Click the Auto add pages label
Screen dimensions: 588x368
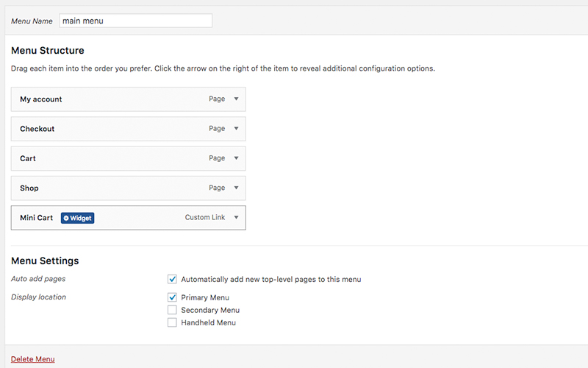[x=38, y=279]
